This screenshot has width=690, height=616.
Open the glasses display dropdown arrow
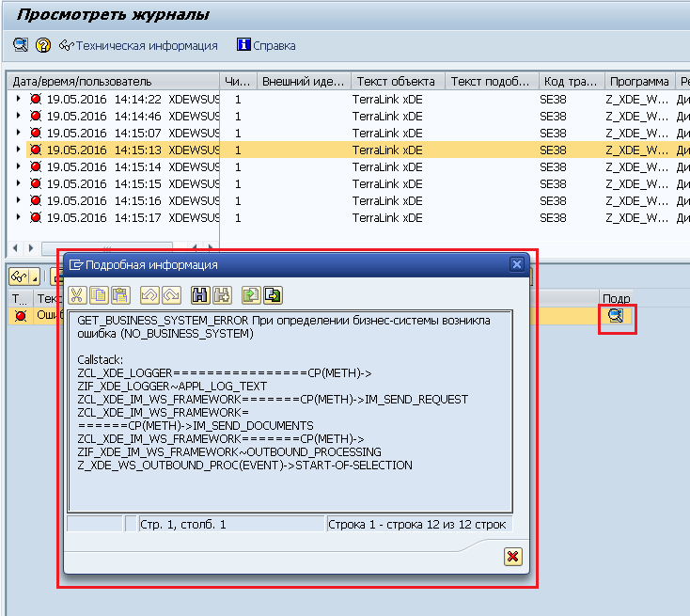(x=35, y=276)
